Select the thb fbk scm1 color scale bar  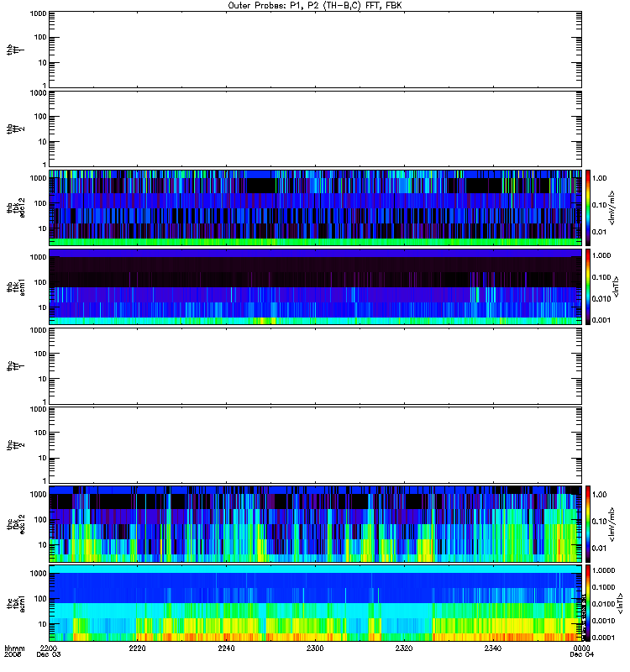pos(588,286)
